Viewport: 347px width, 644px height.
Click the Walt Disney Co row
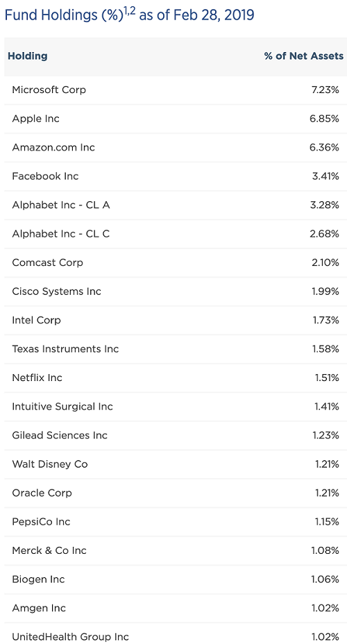[176, 464]
